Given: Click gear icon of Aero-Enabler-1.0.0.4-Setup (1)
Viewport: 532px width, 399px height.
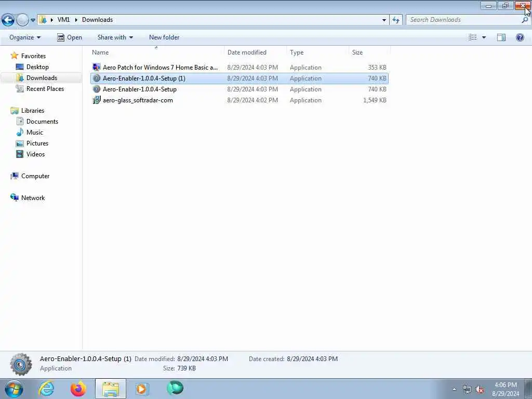Looking at the screenshot, I should pyautogui.click(x=96, y=78).
